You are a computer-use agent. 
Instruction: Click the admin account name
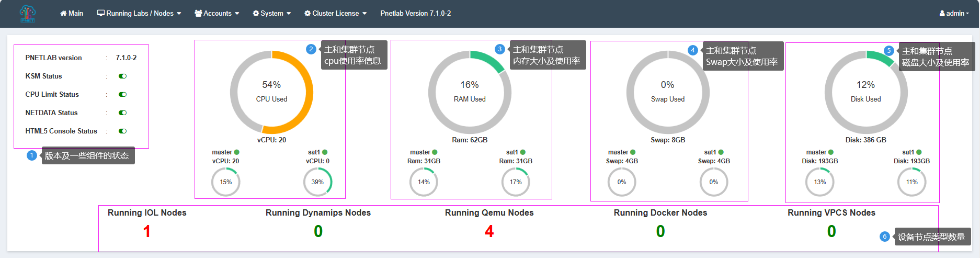955,14
